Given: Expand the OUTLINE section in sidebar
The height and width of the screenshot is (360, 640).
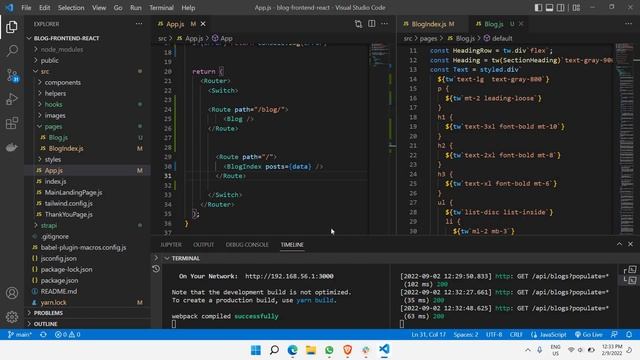Looking at the screenshot, I should point(87,324).
